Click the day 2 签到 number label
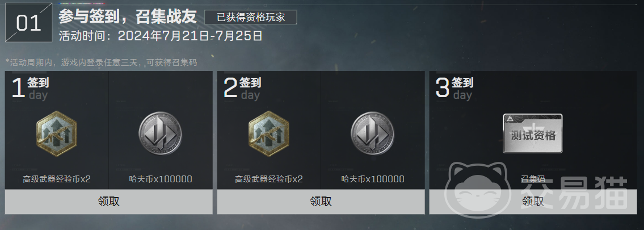Screen dimensions: 644x230 coord(242,88)
